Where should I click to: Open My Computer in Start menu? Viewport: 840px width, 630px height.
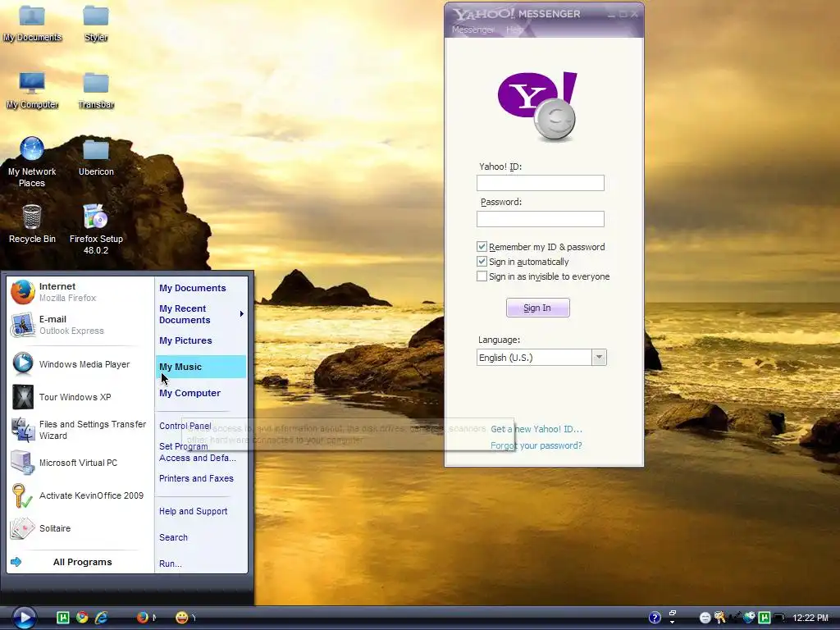(x=201, y=393)
